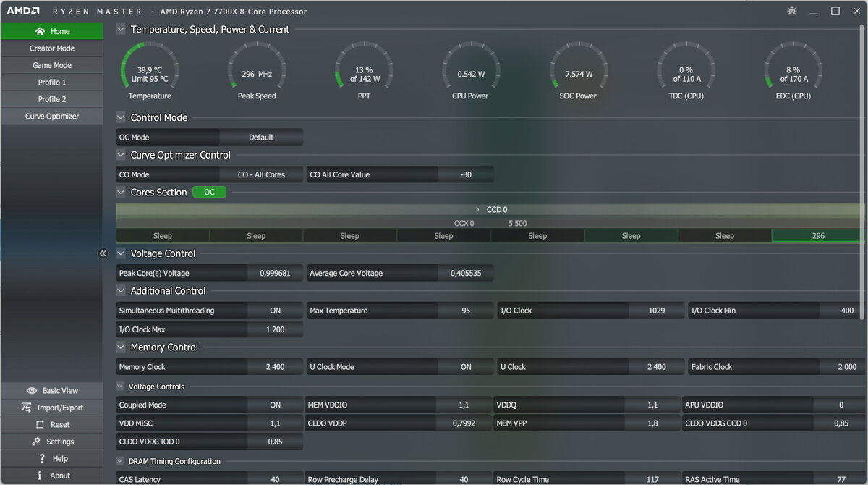Toggle the OC badge in Cores Section

(x=209, y=192)
